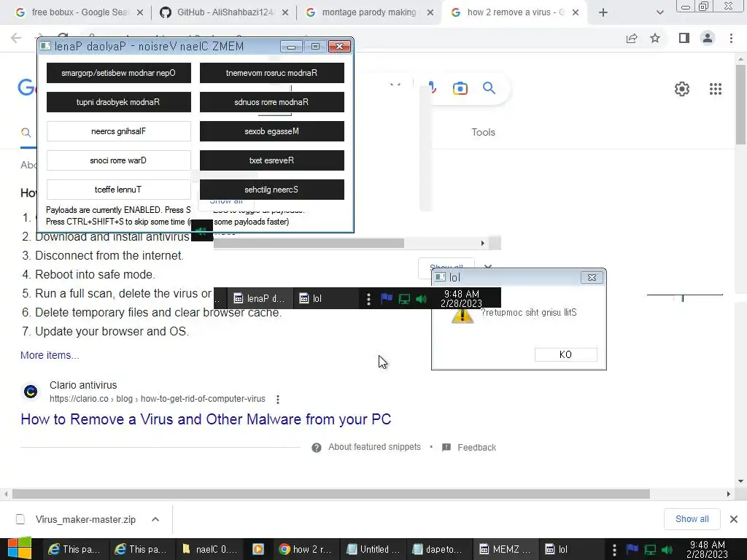Image resolution: width=747 pixels, height=560 pixels.
Task: Click reversed 'Open random websites/programs' button
Action: (119, 73)
